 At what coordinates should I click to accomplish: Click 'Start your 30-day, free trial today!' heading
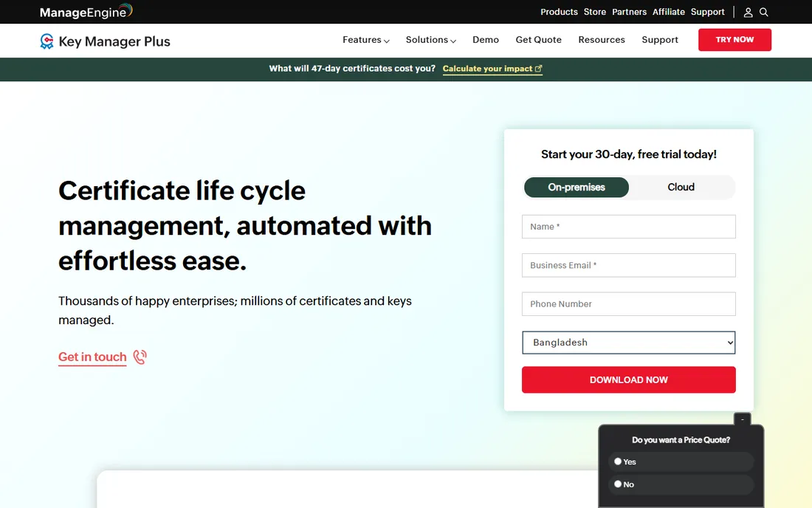tap(629, 154)
